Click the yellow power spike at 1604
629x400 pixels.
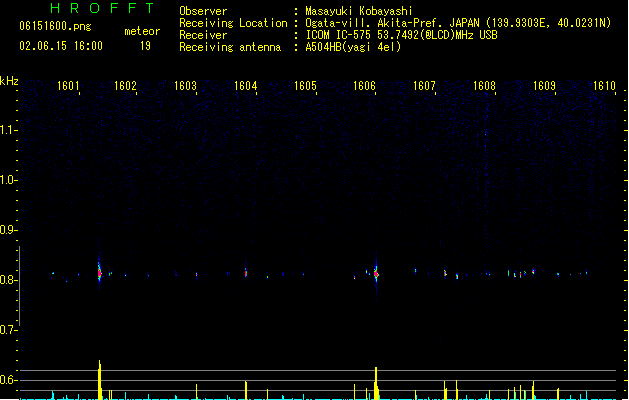click(x=246, y=390)
